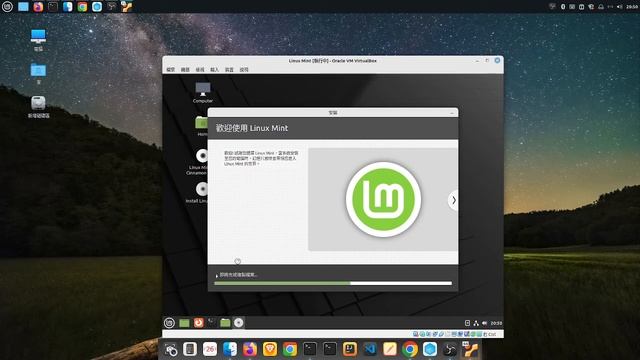Open second menu in VirtualBox menu bar
The image size is (640, 360).
(x=185, y=70)
